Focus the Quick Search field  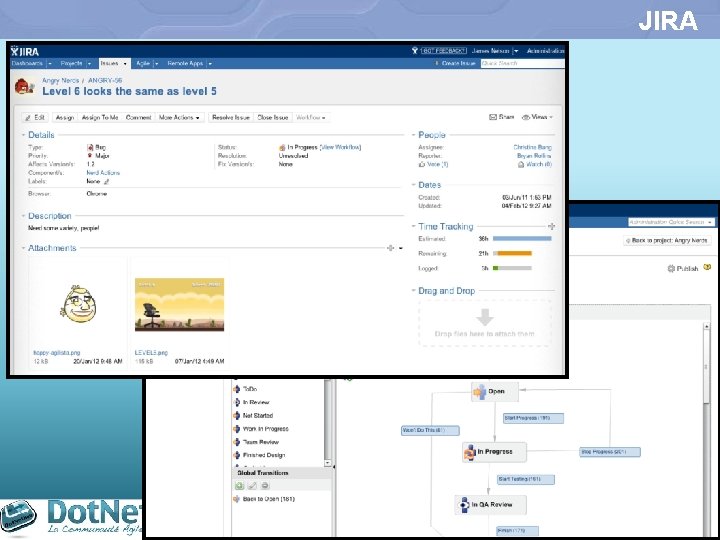523,63
